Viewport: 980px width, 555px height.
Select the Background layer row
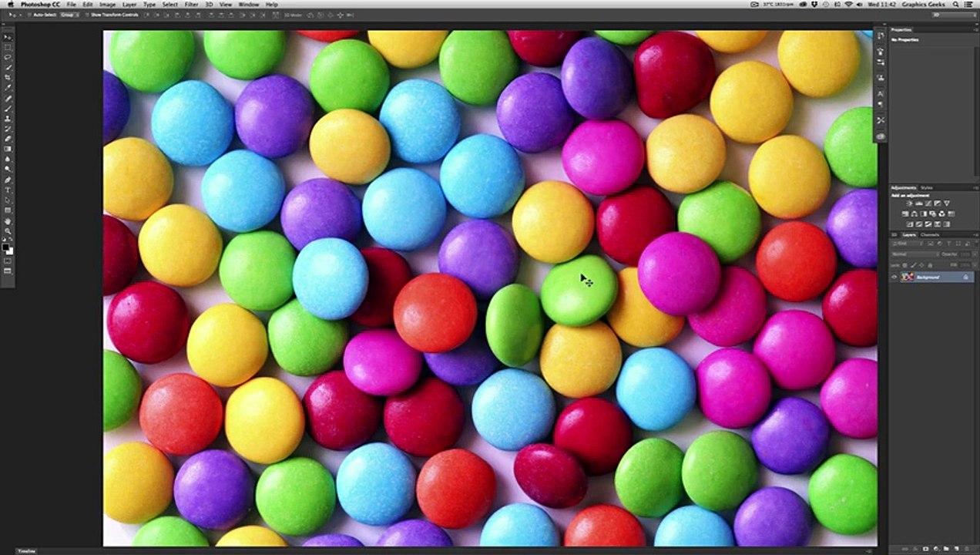coord(932,277)
